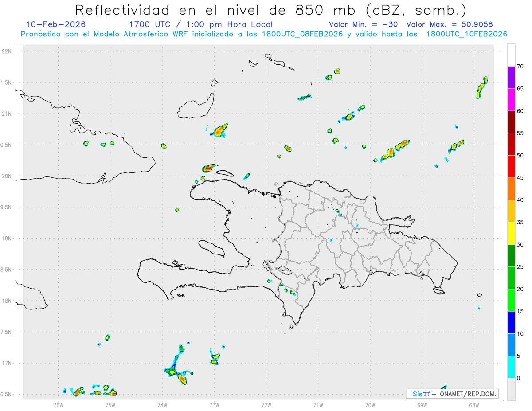This screenshot has width=532, height=411.
Task: Click the '76W' longitude axis label
Action: coord(58,405)
